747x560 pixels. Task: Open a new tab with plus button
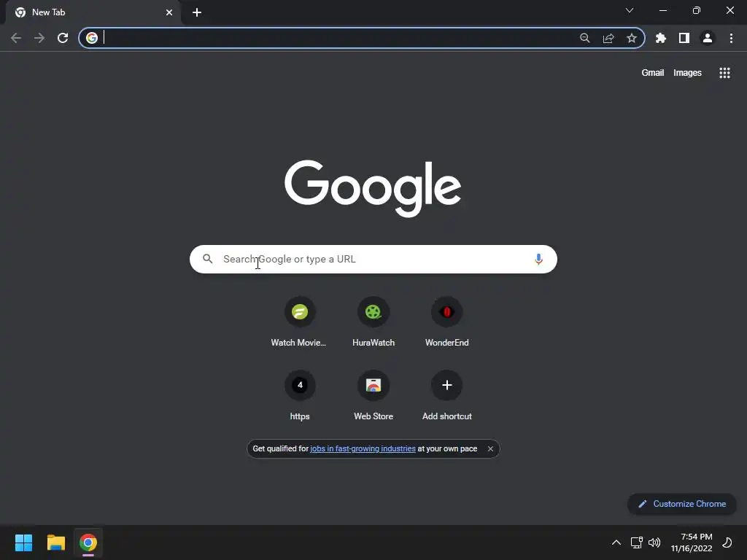197,12
